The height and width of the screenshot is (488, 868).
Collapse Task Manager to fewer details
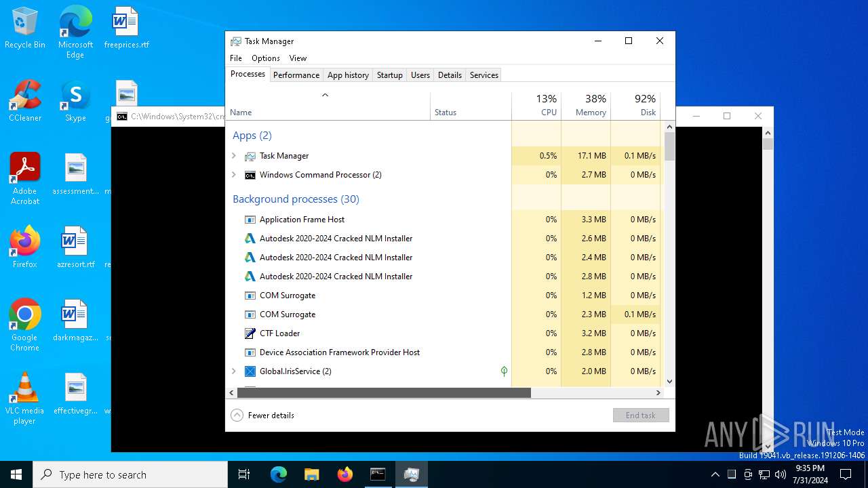(263, 415)
